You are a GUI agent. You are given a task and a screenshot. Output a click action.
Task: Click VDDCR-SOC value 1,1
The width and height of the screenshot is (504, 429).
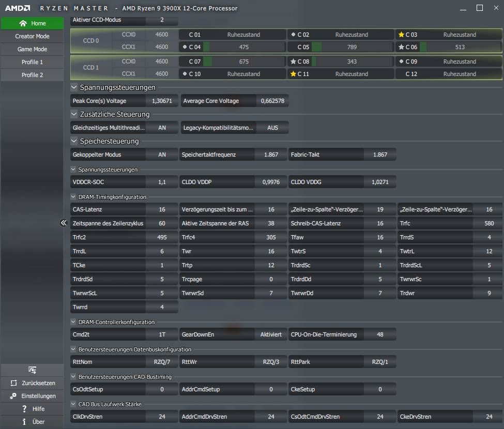(x=162, y=182)
